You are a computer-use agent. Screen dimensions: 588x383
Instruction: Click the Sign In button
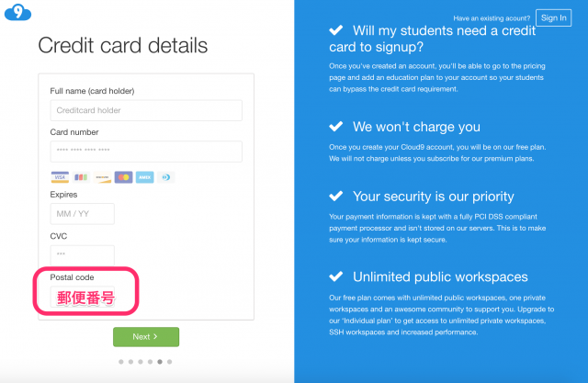pyautogui.click(x=553, y=17)
